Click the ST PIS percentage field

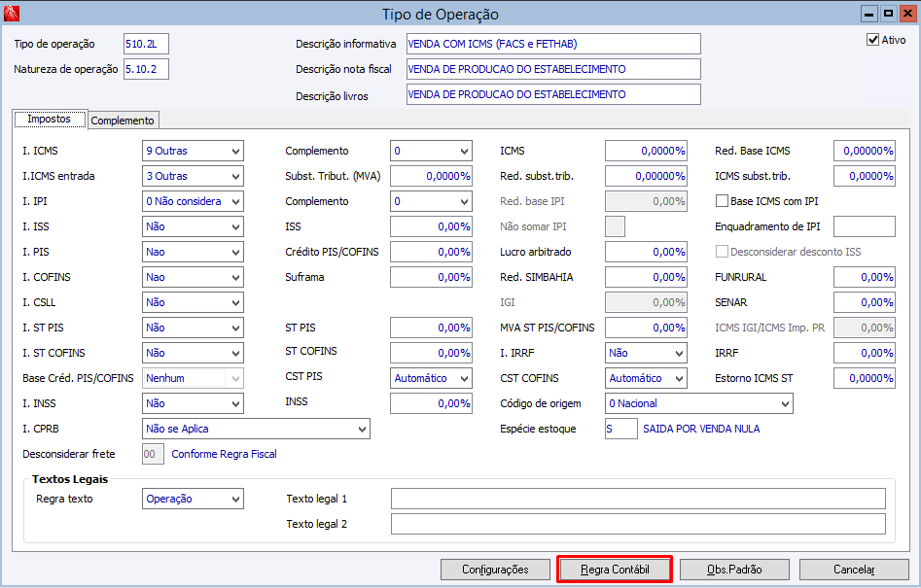(x=431, y=328)
